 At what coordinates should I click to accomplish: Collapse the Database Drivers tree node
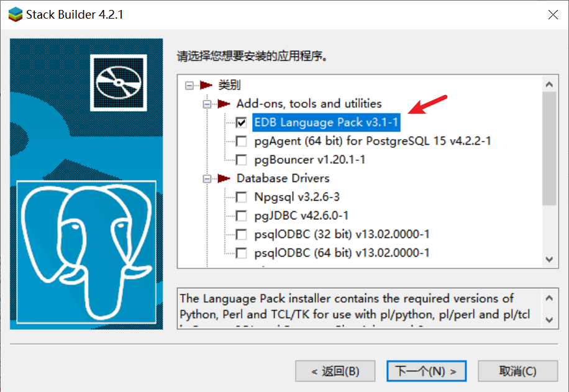(x=207, y=178)
